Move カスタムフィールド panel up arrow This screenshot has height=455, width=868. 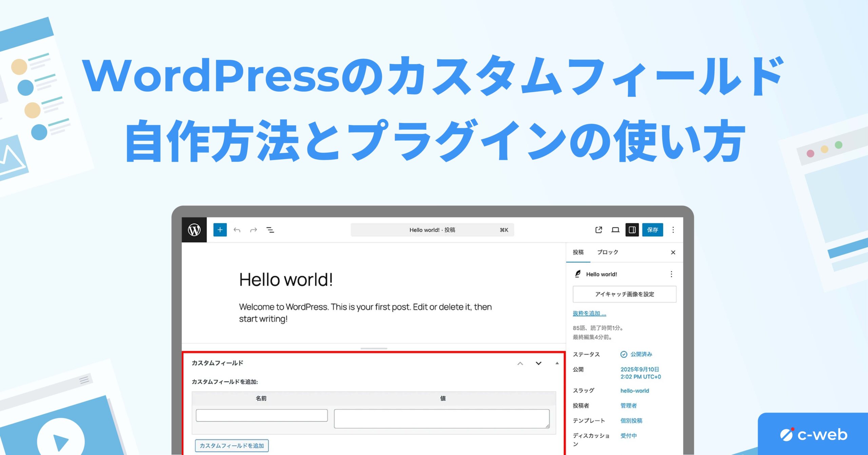(x=520, y=363)
